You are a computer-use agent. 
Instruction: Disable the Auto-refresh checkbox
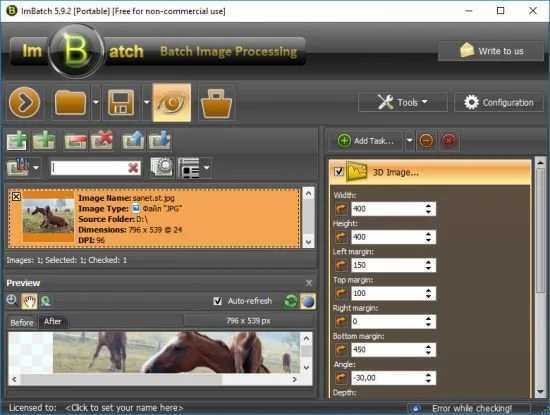[x=217, y=301]
